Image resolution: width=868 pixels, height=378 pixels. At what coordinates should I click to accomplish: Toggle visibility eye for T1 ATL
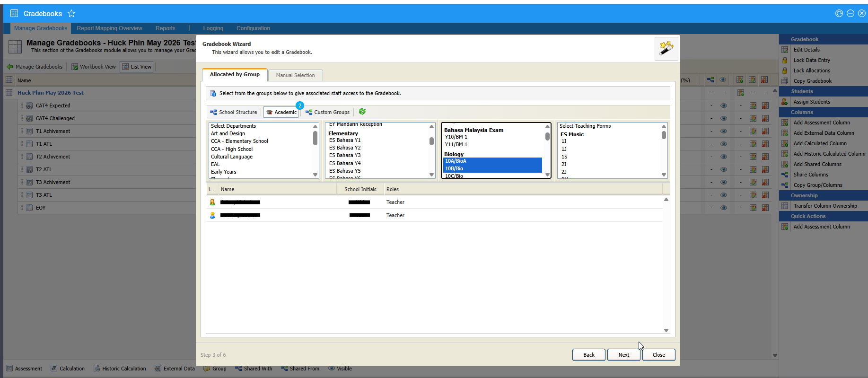pos(724,144)
